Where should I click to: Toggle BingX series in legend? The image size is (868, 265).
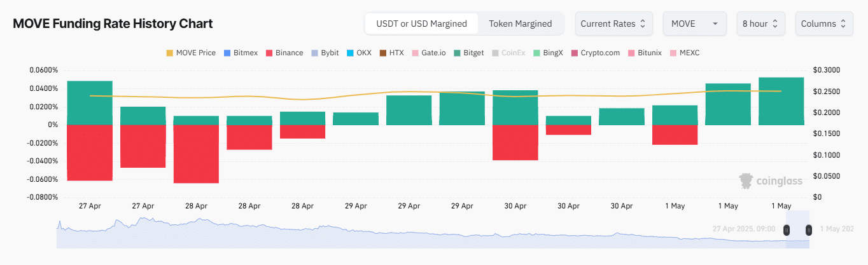(549, 53)
